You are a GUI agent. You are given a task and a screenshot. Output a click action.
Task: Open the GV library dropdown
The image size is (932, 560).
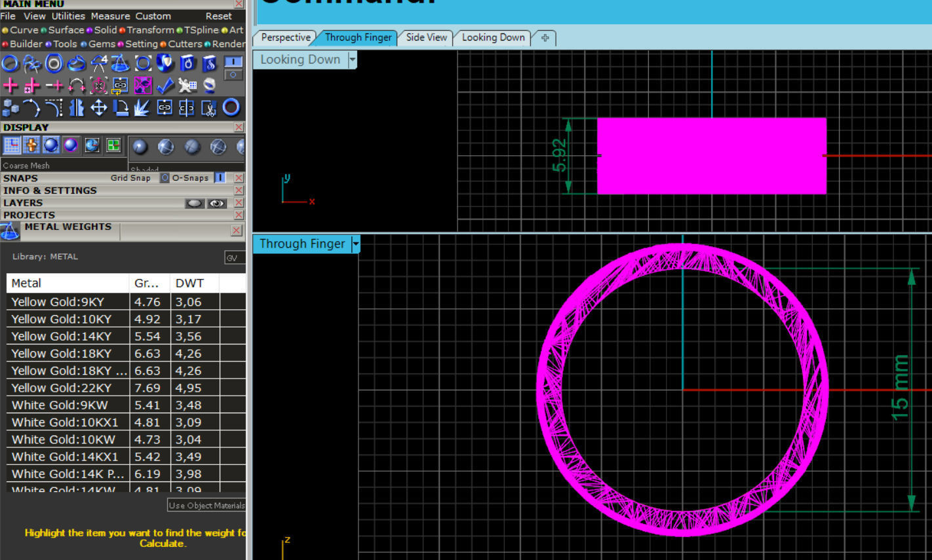(234, 257)
